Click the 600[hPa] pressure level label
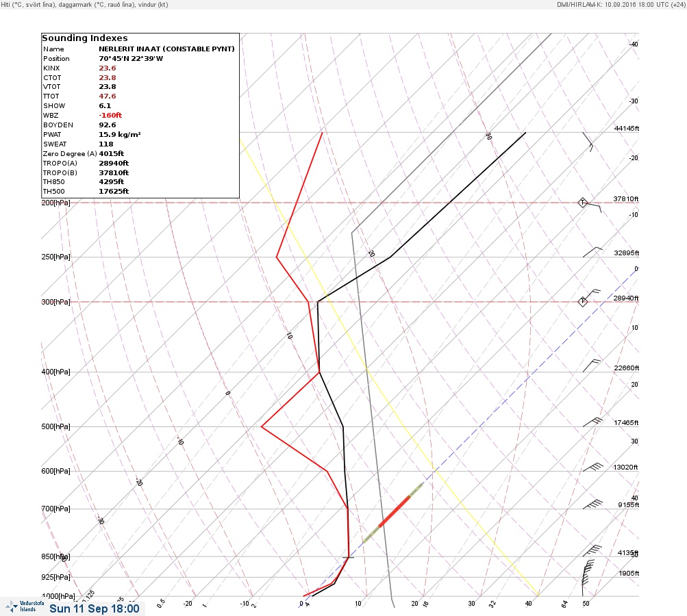 pos(55,471)
